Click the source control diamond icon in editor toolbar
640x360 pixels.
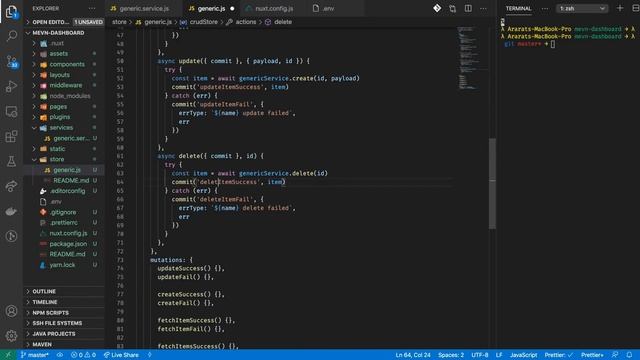pyautogui.click(x=437, y=8)
